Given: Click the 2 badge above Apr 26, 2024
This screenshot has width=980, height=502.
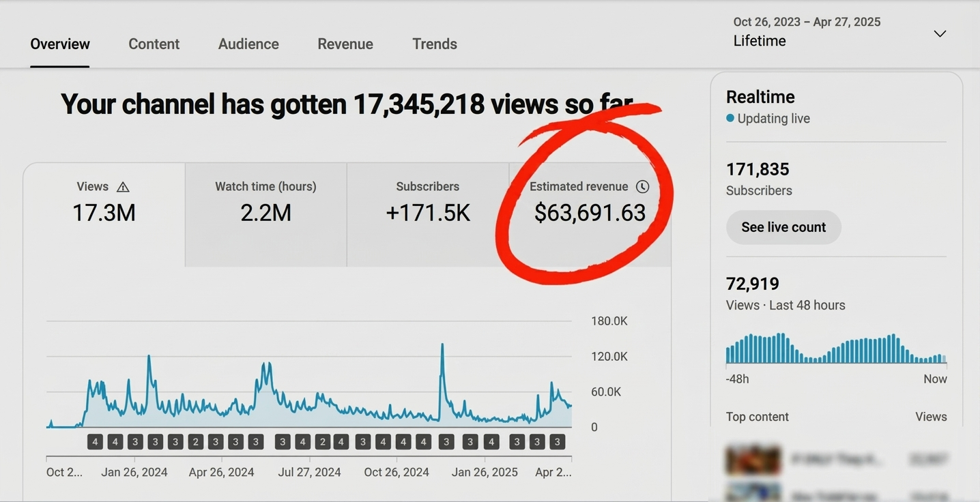Looking at the screenshot, I should tap(195, 442).
